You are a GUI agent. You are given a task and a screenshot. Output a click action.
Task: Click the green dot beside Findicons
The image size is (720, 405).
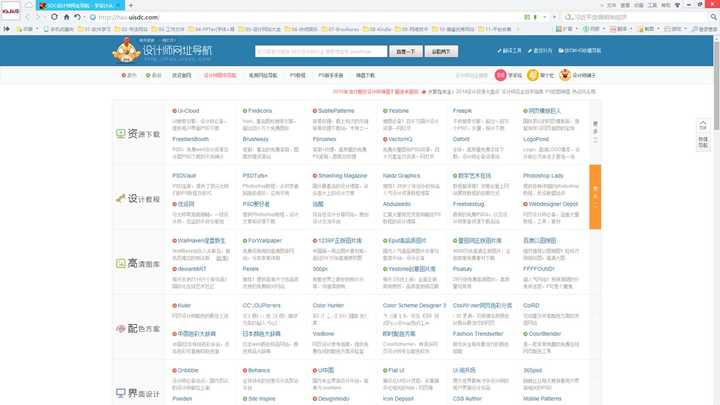click(x=245, y=111)
